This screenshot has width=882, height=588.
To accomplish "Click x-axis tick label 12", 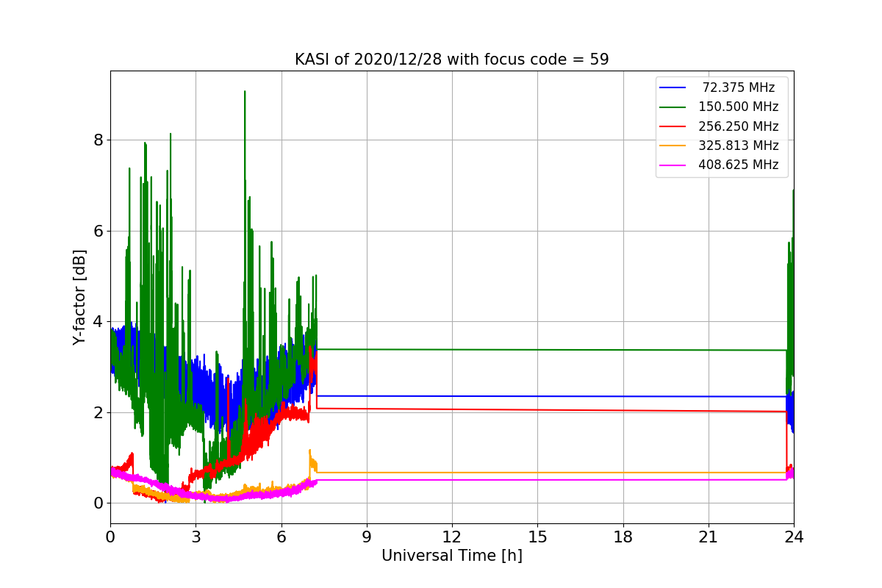I will pos(452,537).
